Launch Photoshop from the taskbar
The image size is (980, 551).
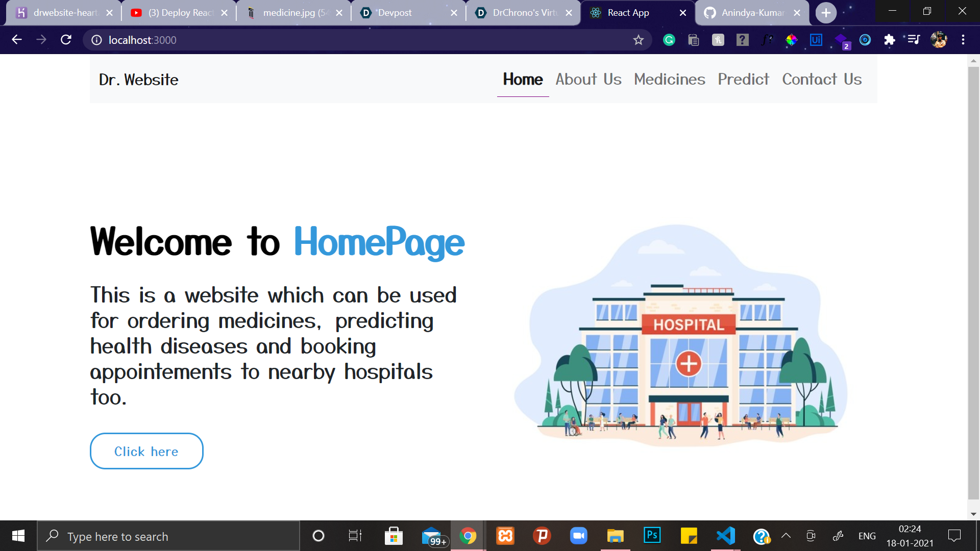tap(652, 535)
